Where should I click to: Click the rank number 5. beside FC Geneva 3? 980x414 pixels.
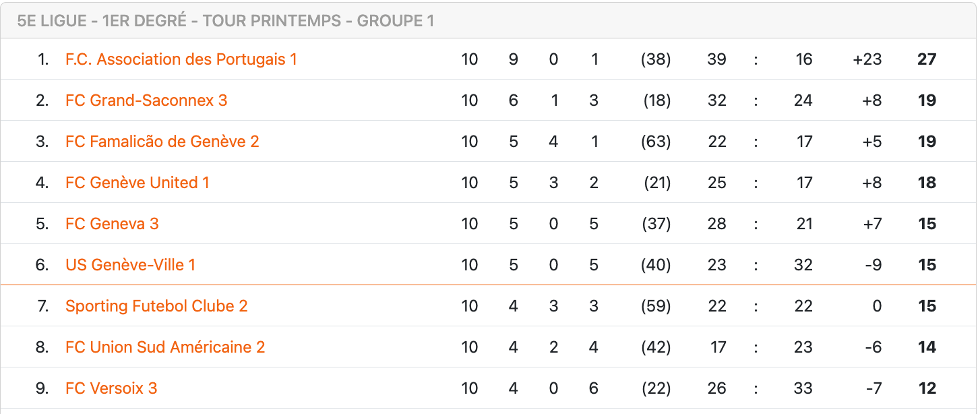pos(42,224)
